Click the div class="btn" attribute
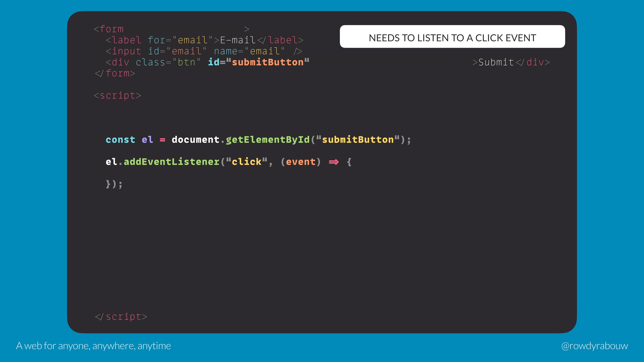Viewport: 644px width, 362px height. tap(168, 62)
